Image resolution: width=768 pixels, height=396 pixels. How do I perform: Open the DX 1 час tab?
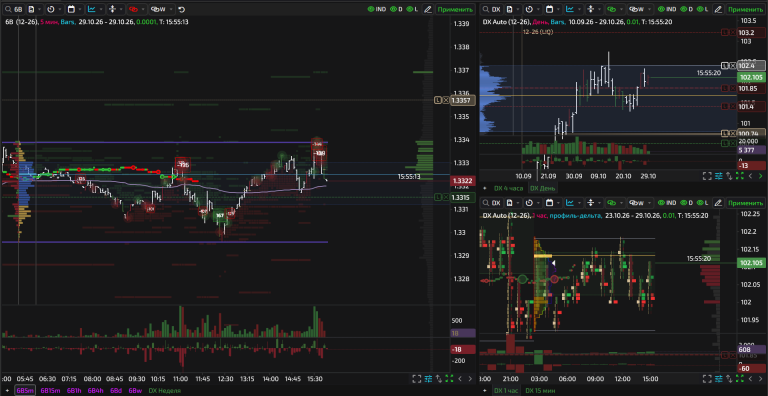506,391
